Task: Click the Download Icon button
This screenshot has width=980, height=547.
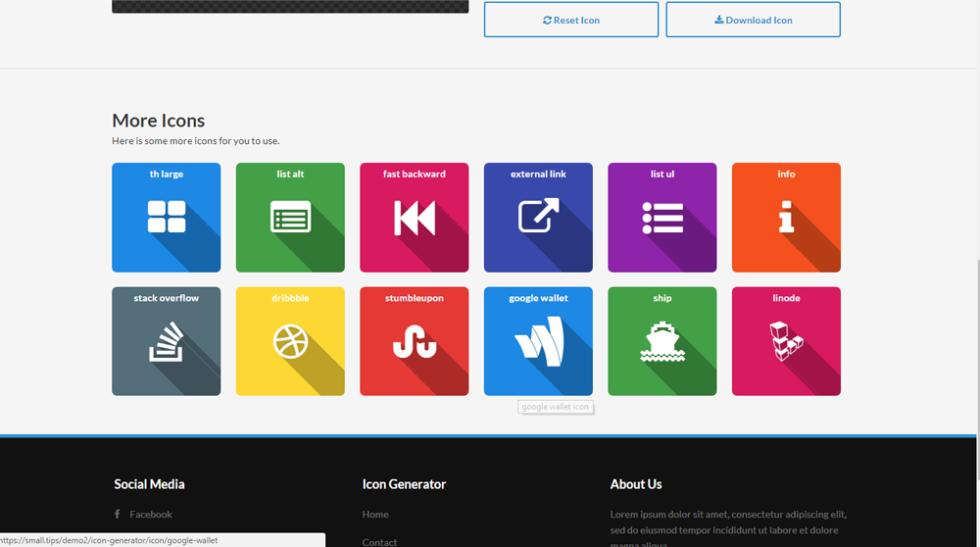Action: point(753,20)
